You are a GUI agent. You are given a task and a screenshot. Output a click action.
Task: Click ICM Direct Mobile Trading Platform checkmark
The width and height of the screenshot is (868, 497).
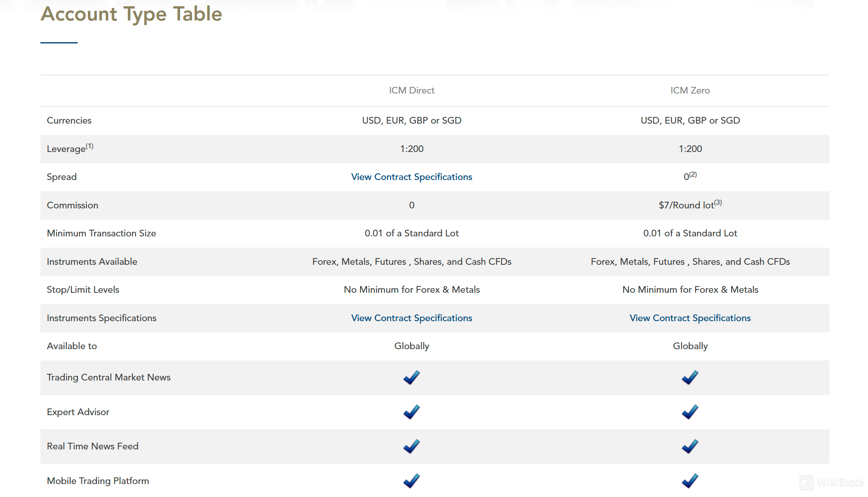click(x=412, y=481)
